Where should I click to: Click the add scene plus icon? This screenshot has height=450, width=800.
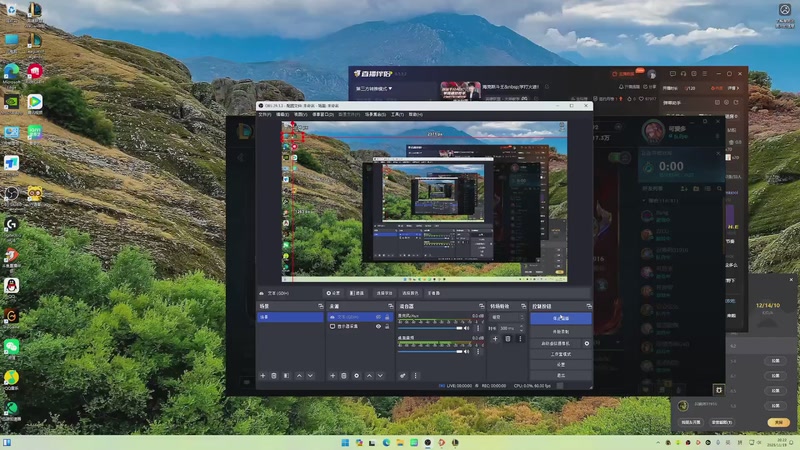pos(263,376)
